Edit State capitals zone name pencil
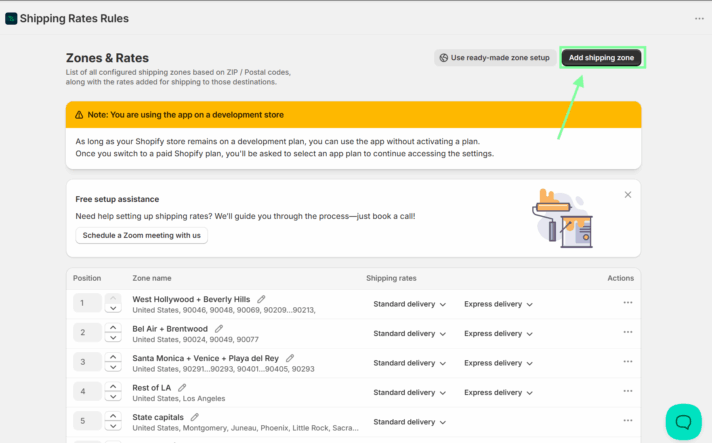This screenshot has width=712, height=443. click(195, 417)
